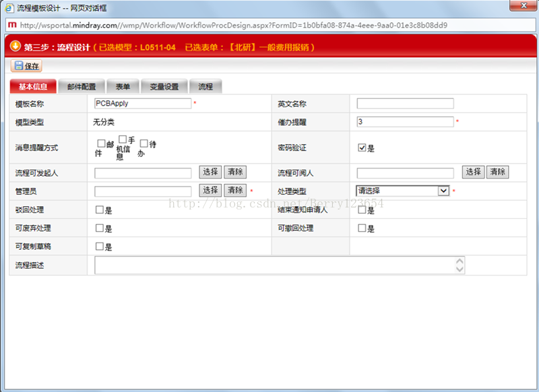Go to the 流程 tab
The width and height of the screenshot is (539, 392).
point(205,86)
